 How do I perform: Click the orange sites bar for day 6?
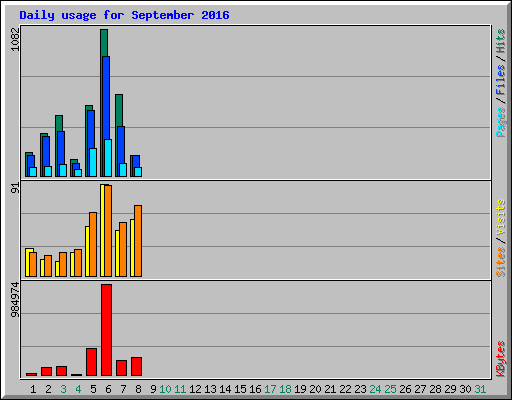click(108, 231)
